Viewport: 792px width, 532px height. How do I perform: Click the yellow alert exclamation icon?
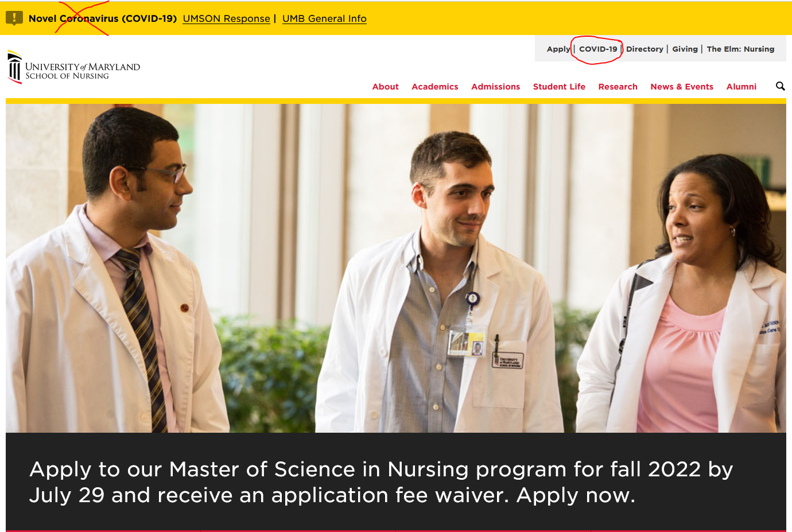point(14,18)
